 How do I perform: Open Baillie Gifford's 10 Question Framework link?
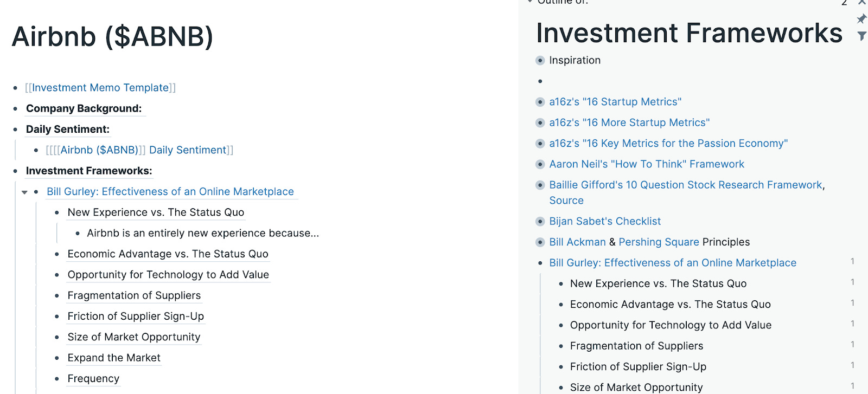tap(686, 185)
